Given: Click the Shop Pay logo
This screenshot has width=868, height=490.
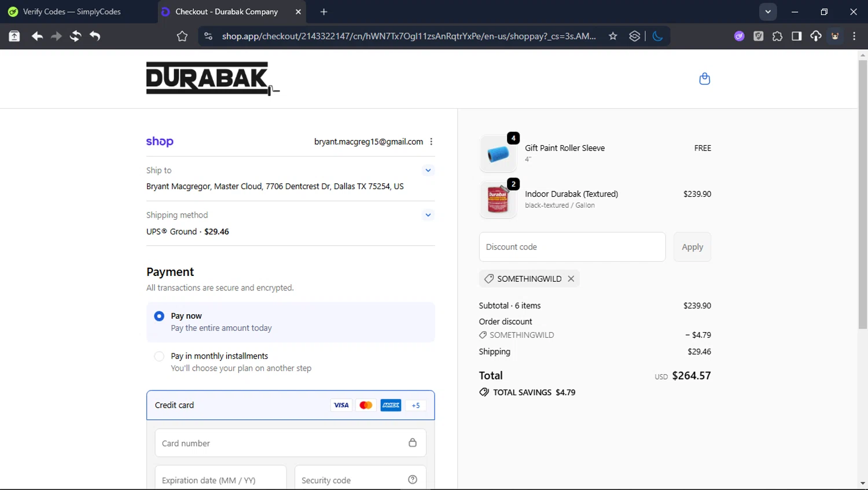Looking at the screenshot, I should tap(160, 141).
